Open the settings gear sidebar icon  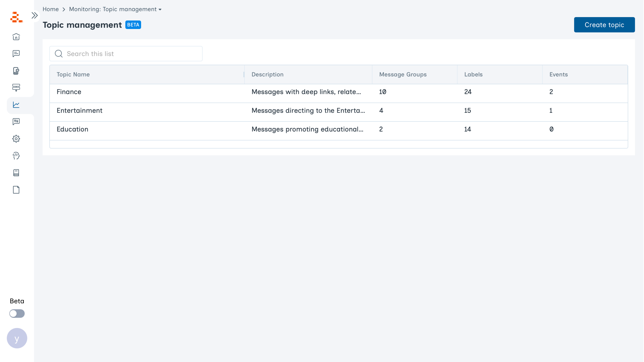click(16, 139)
